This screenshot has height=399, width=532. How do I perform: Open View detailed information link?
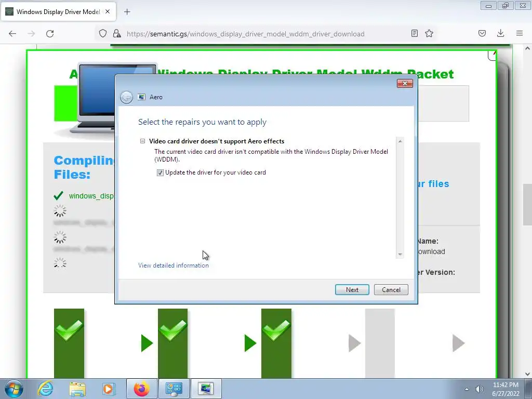(x=174, y=265)
